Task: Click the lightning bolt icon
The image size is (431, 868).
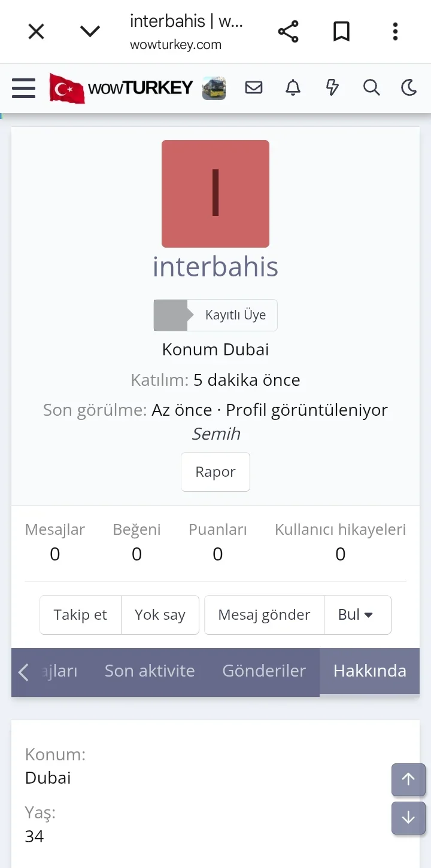Action: click(332, 88)
